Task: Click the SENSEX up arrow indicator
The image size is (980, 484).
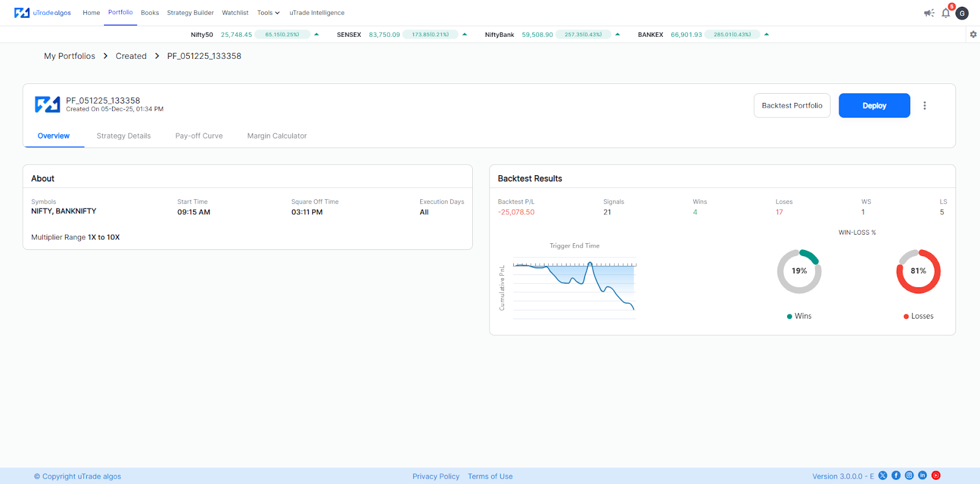Action: click(465, 34)
